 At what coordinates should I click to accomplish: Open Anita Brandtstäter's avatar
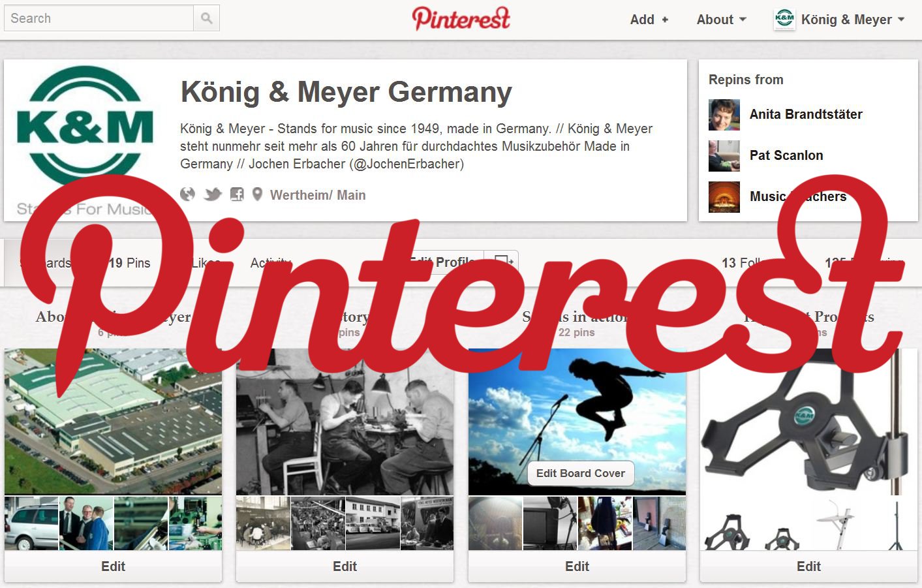click(724, 115)
